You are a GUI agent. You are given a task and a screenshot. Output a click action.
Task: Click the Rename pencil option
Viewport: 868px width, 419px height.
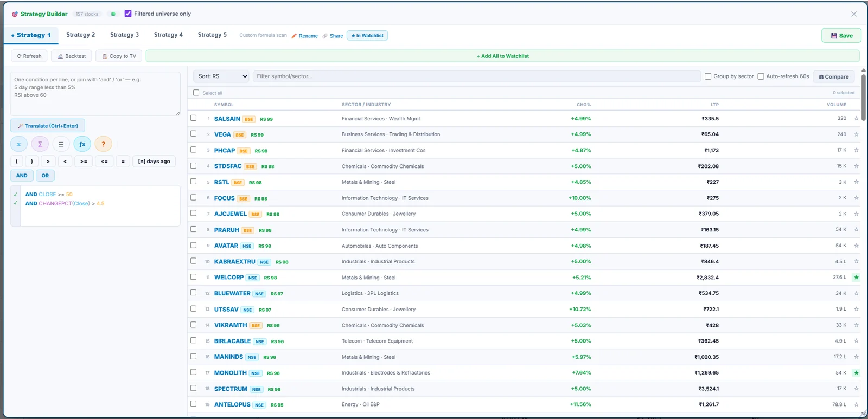tap(304, 36)
